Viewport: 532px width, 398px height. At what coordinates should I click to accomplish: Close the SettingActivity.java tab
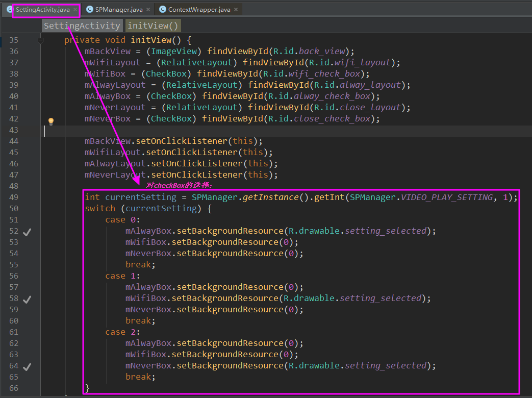(x=75, y=9)
